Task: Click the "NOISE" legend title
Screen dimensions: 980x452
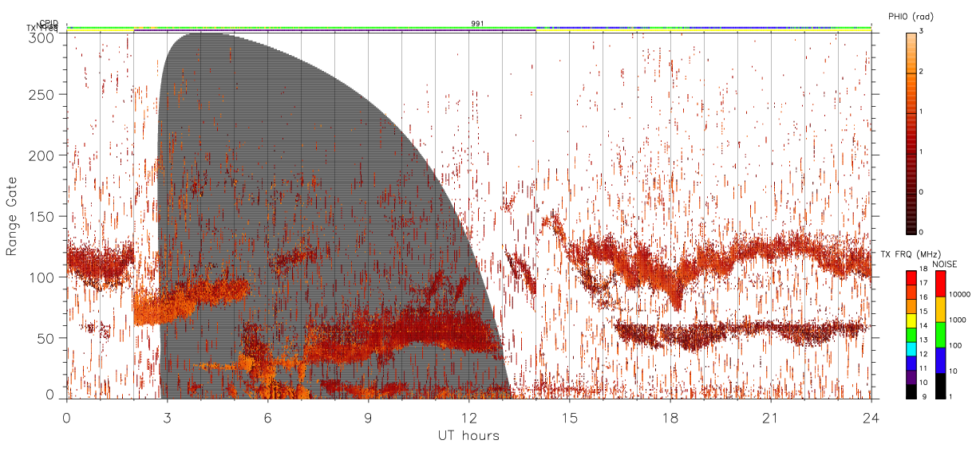Action: (945, 264)
